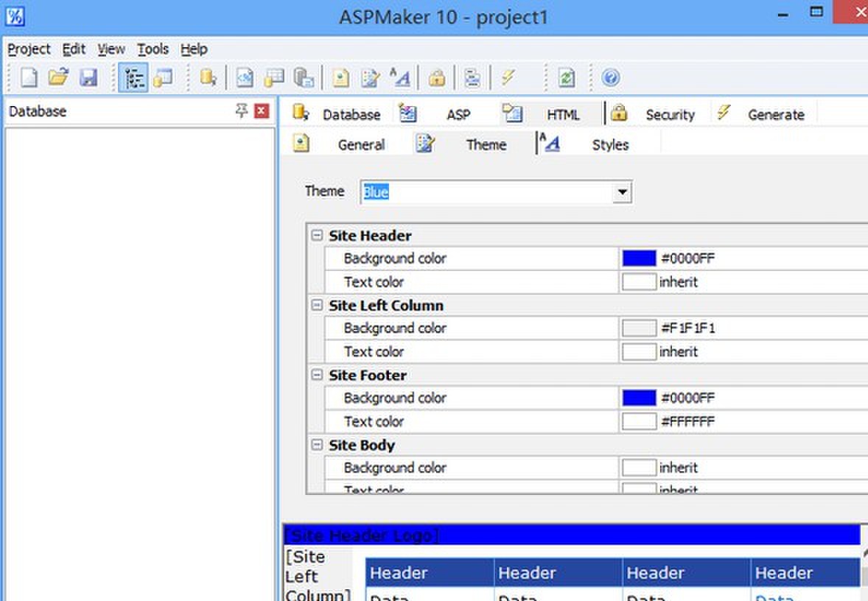Select Text color label under Site Header
Viewport: 868px width, 601px height.
374,281
